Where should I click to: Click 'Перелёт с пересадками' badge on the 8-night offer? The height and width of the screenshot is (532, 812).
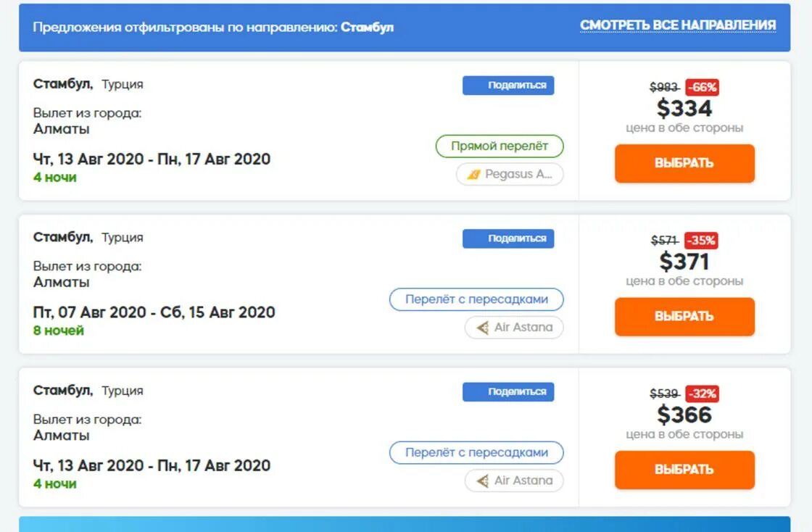point(476,299)
